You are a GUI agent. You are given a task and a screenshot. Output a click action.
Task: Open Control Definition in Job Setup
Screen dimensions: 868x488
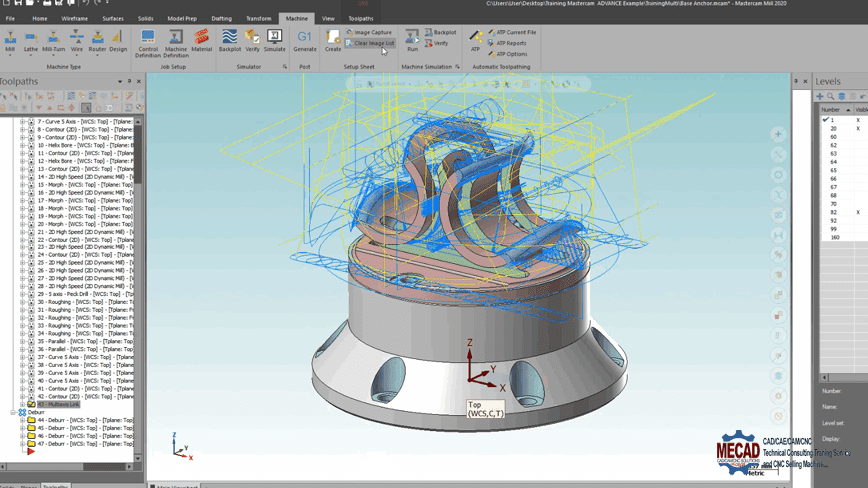(x=148, y=43)
